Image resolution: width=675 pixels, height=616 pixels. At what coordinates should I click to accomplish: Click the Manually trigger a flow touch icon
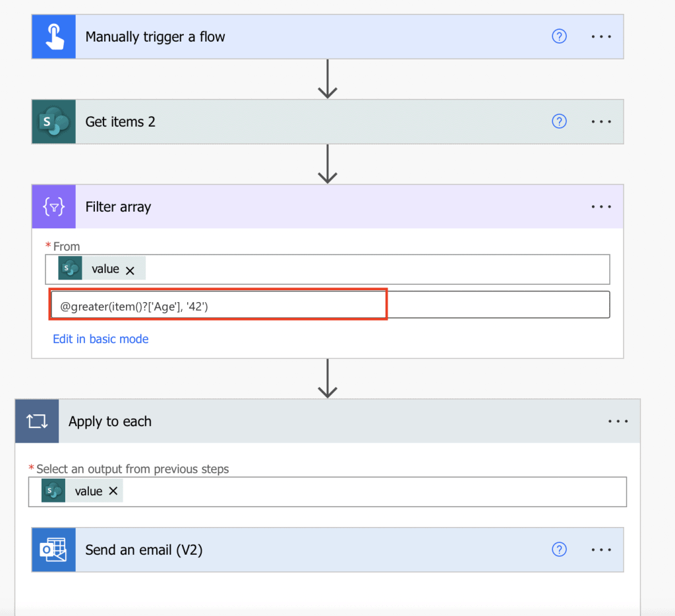[x=54, y=37]
